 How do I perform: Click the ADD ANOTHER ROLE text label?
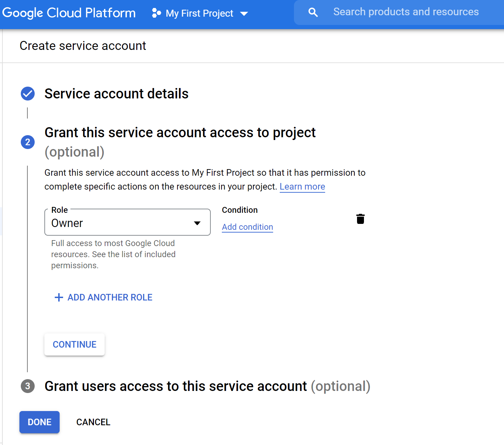point(110,297)
